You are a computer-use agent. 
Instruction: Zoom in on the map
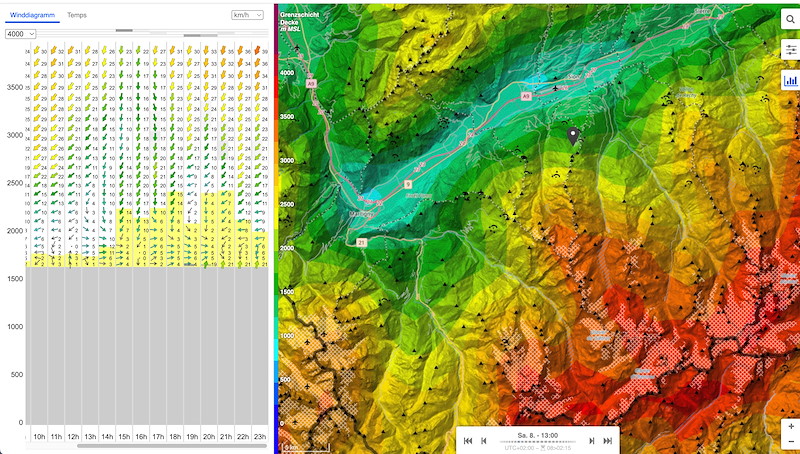(790, 426)
